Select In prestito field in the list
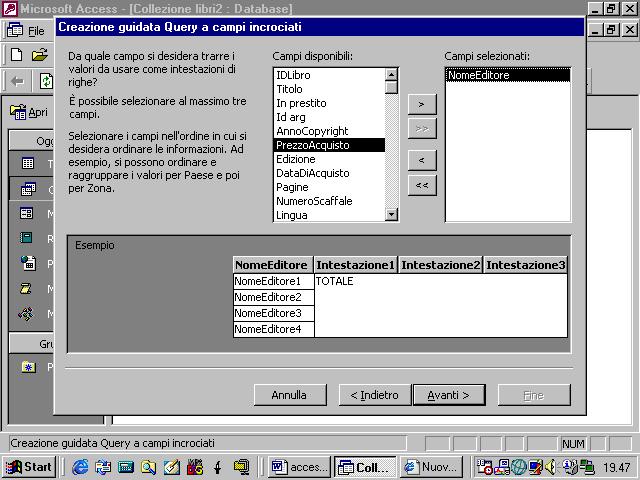This screenshot has width=640, height=480. pos(329,103)
